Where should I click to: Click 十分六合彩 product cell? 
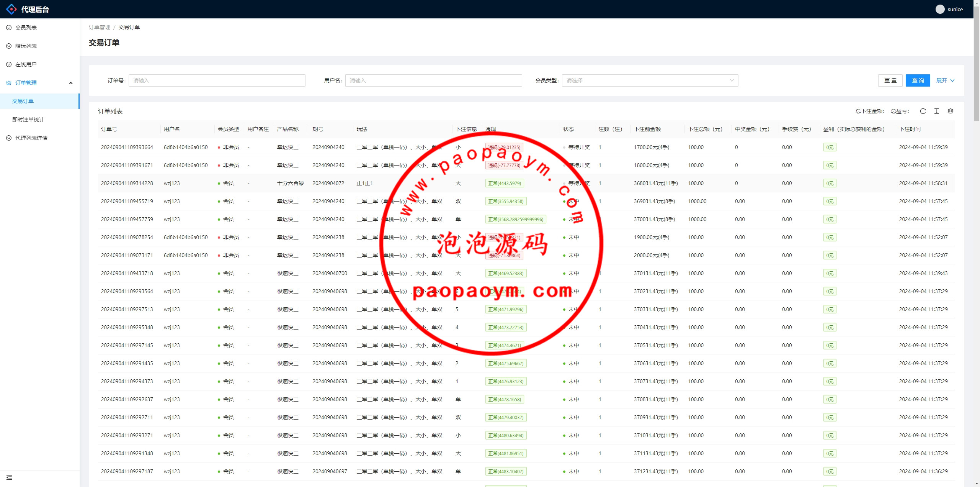point(291,183)
